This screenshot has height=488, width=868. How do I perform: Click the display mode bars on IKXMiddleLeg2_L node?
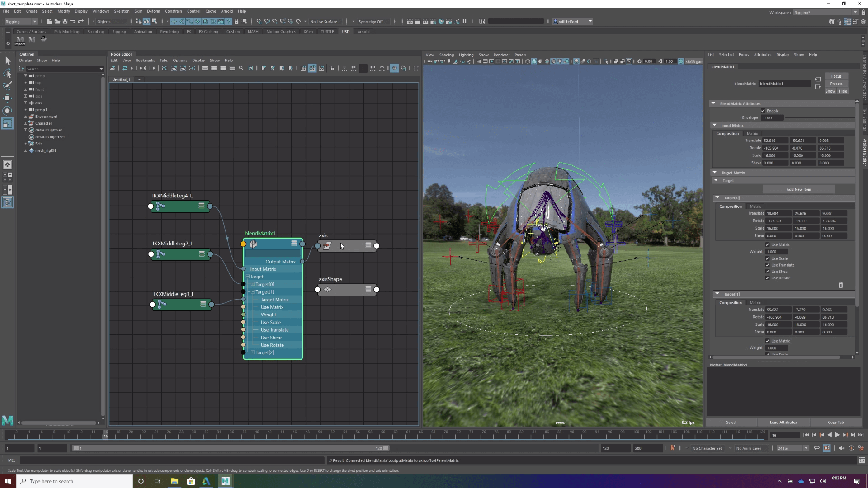click(202, 254)
